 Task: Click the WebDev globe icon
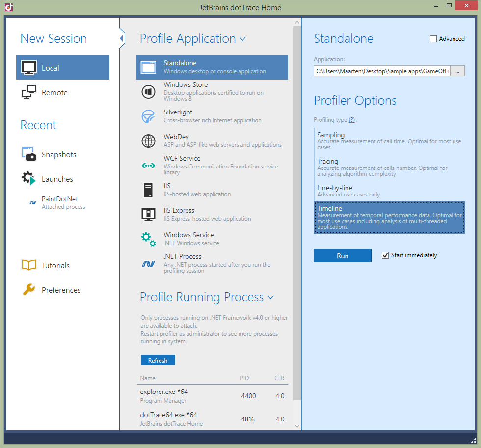coord(148,141)
